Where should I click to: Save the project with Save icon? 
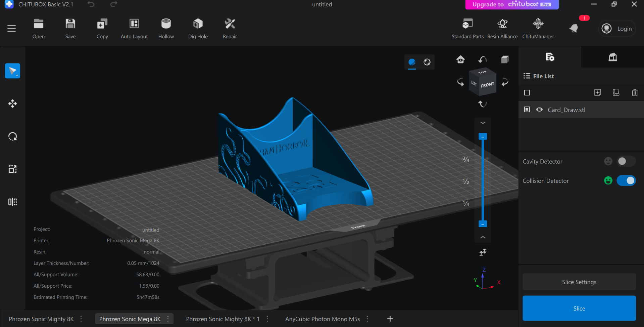click(70, 29)
